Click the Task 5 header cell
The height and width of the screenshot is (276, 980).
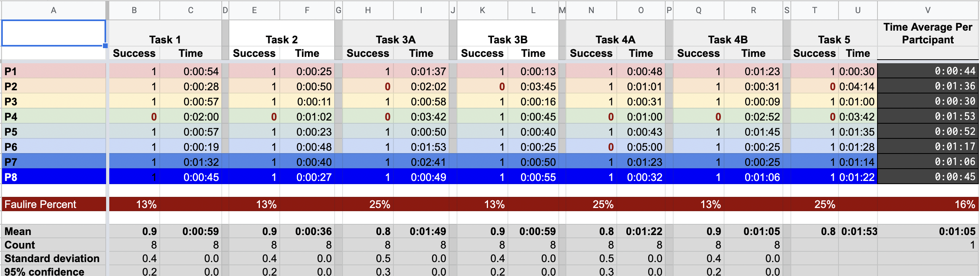click(834, 33)
